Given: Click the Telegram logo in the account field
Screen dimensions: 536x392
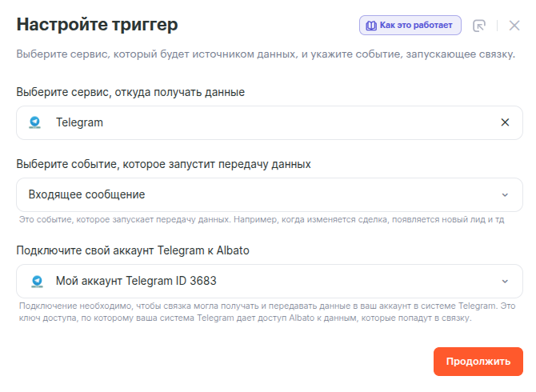Looking at the screenshot, I should point(35,281).
